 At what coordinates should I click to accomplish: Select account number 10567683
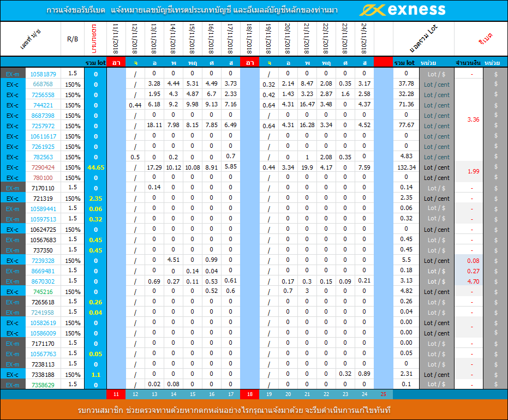(43, 240)
